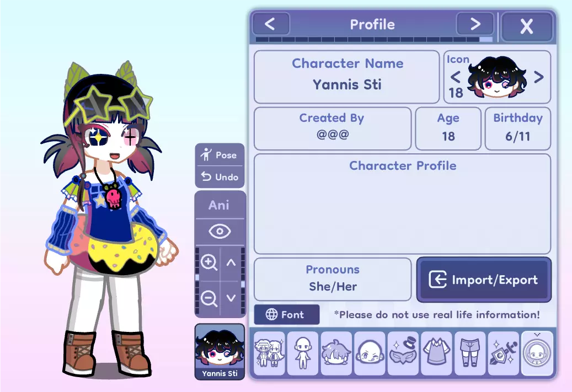
Task: Click the zoom in magnifier icon
Action: (x=209, y=262)
